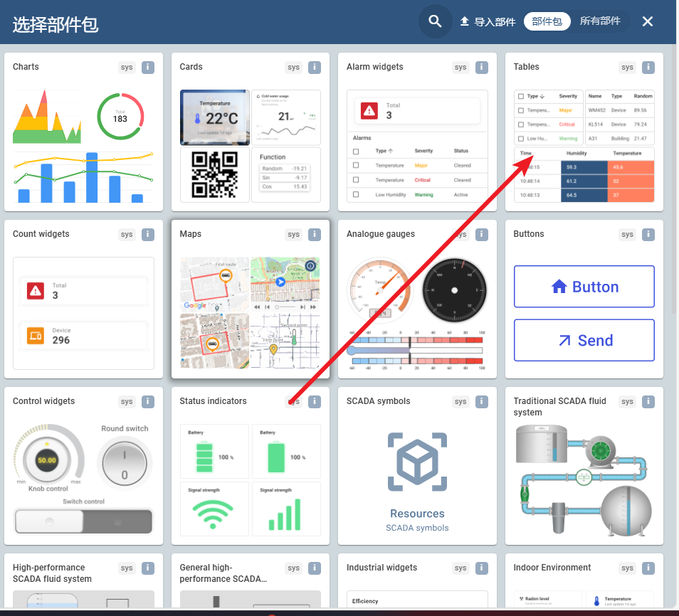Select the Status indicators title
Viewport: 679px width, 616px height.
(x=213, y=401)
